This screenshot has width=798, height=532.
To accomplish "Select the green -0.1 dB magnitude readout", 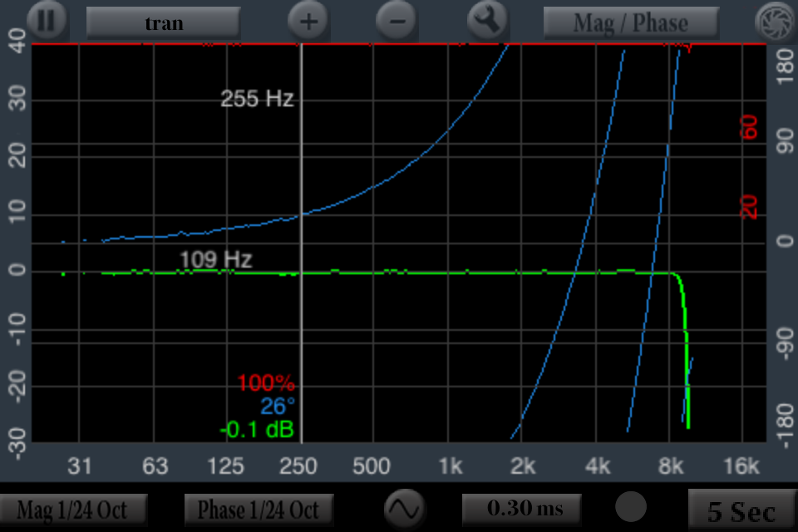I will pos(257,431).
